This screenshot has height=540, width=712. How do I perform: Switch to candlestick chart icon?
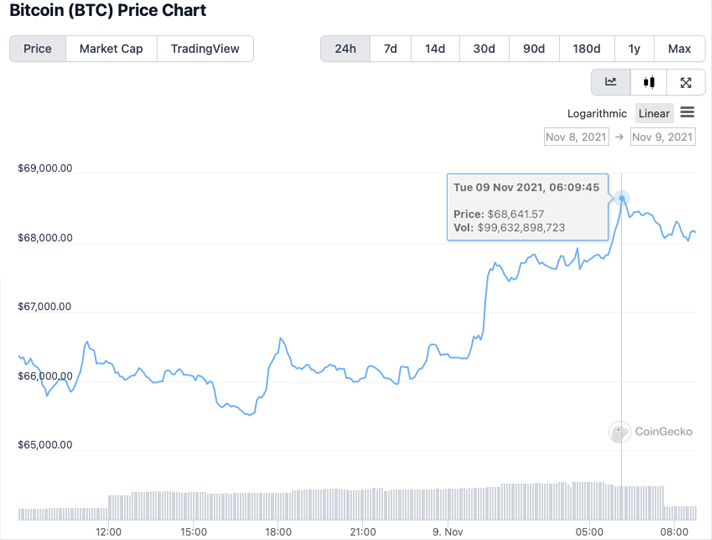pyautogui.click(x=649, y=82)
